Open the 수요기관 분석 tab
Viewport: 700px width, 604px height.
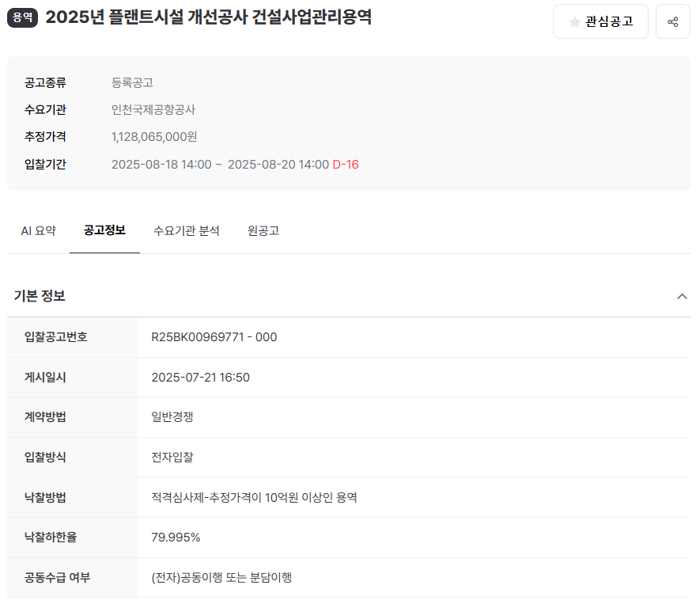pos(186,231)
